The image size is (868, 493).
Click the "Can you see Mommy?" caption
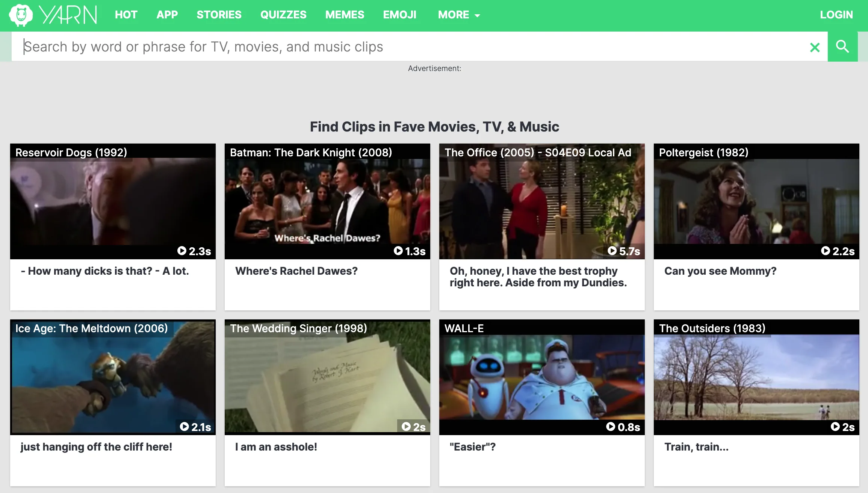(x=720, y=271)
